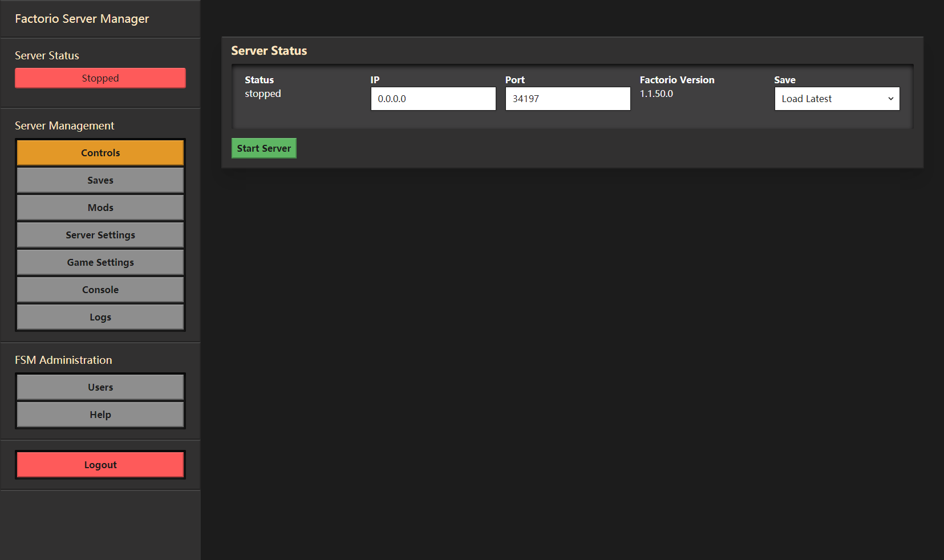Focus the Port field containing 34197
This screenshot has height=560, width=944.
click(x=568, y=99)
